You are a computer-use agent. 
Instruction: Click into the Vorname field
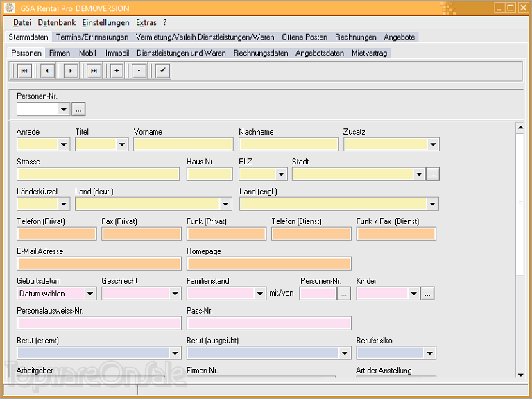pos(183,144)
